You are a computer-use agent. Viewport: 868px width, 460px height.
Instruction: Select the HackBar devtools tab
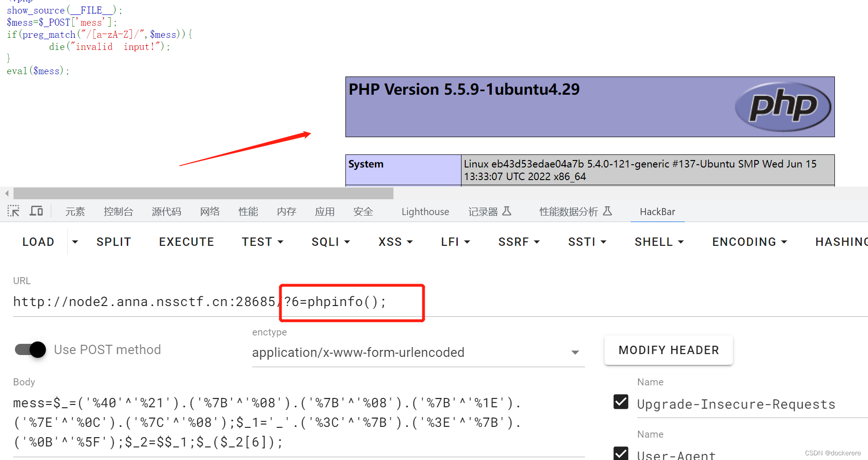[657, 211]
